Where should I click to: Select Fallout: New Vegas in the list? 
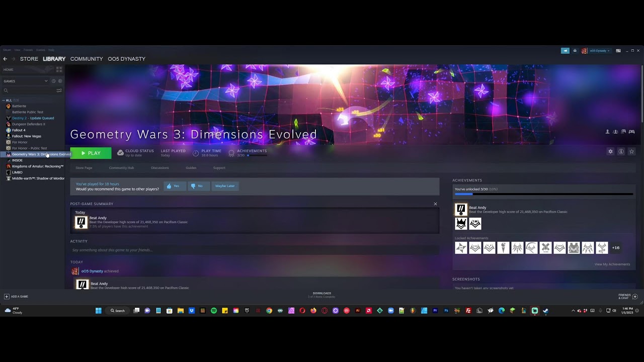[x=27, y=136]
